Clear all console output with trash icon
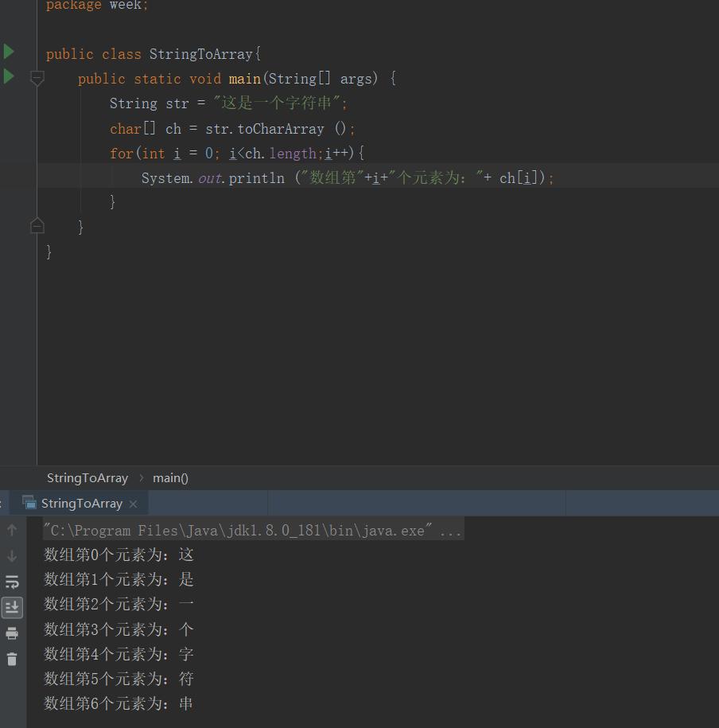The height and width of the screenshot is (728, 719). [12, 659]
